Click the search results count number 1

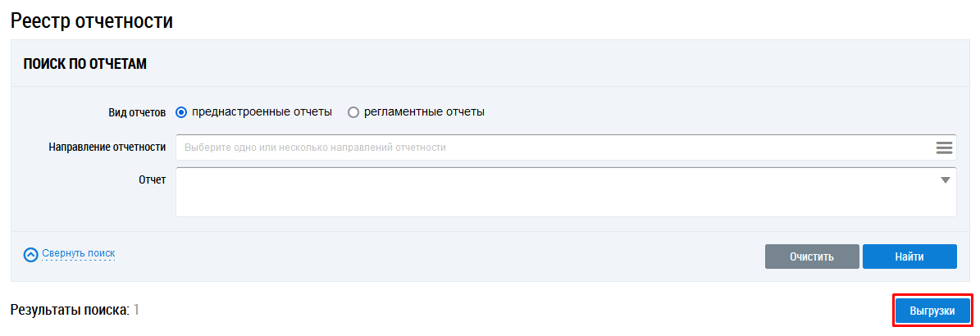137,310
